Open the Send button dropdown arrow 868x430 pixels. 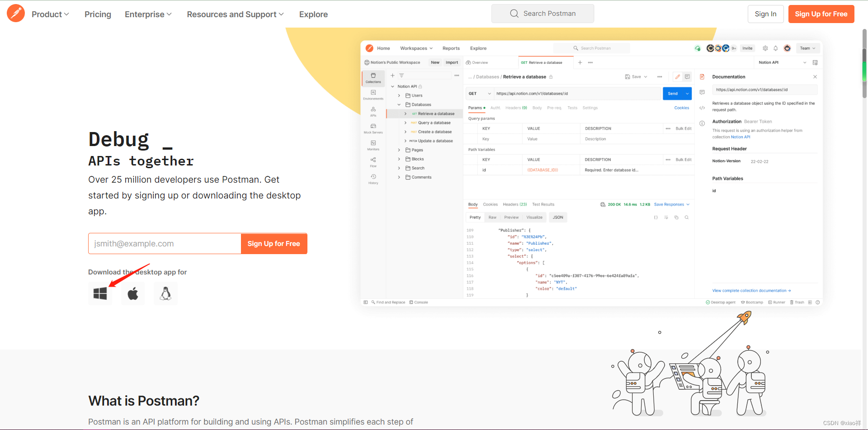pos(688,94)
